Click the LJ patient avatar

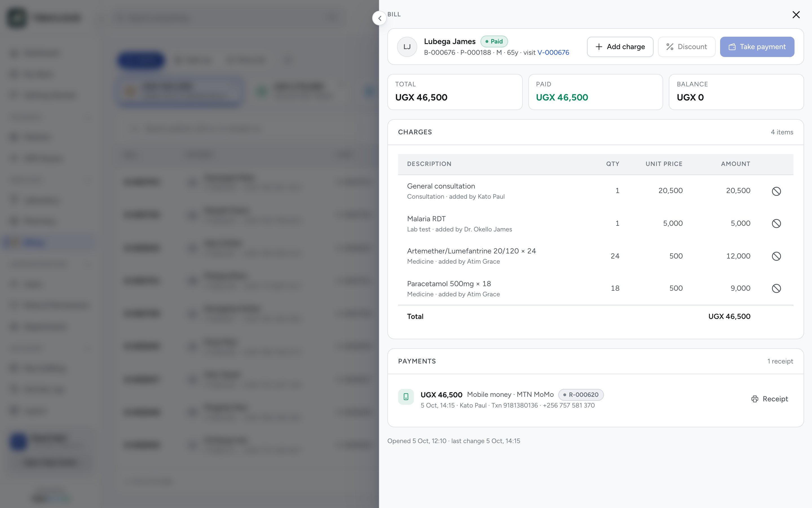click(x=407, y=47)
